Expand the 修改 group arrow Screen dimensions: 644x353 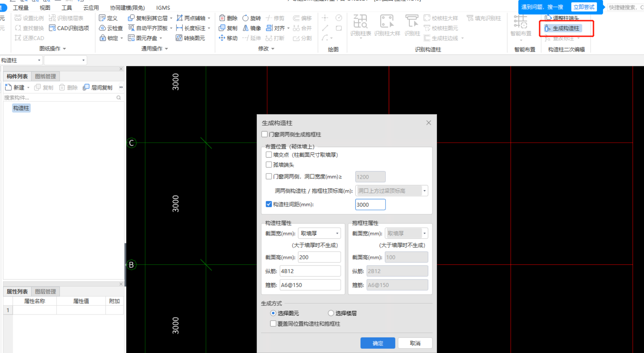[x=273, y=49]
